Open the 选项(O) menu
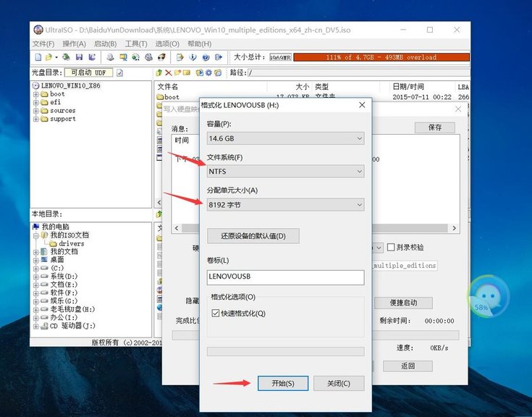Viewport: 532px width, 417px height. point(167,43)
